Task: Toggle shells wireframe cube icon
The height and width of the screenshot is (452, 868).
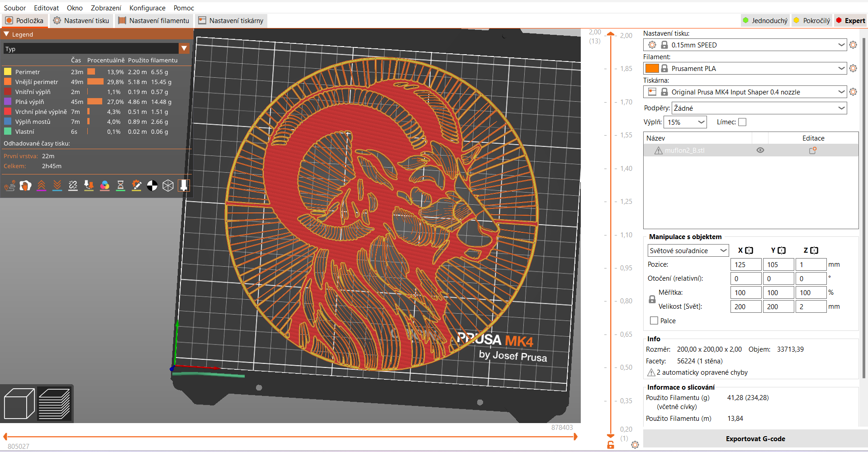Action: (x=168, y=185)
